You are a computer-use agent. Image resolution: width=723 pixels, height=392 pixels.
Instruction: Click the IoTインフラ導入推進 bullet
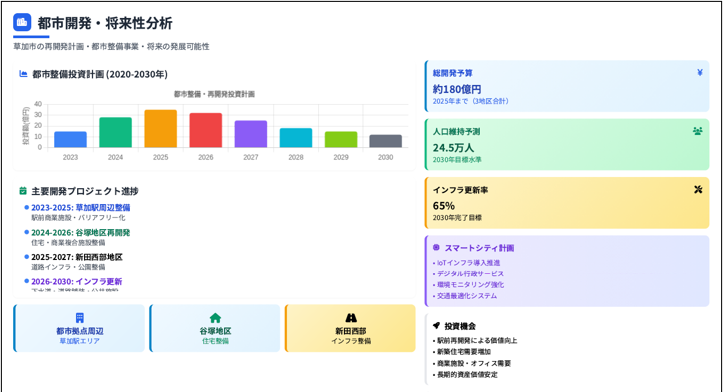467,263
